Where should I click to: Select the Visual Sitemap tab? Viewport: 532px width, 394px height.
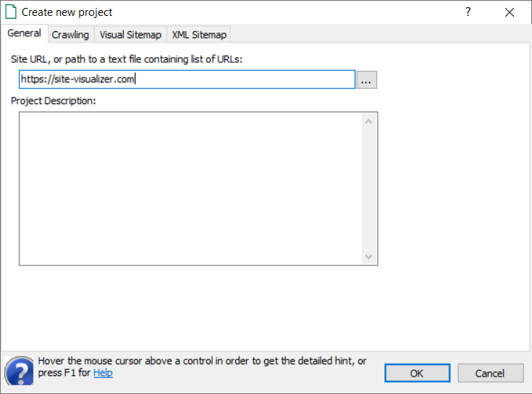tap(130, 35)
